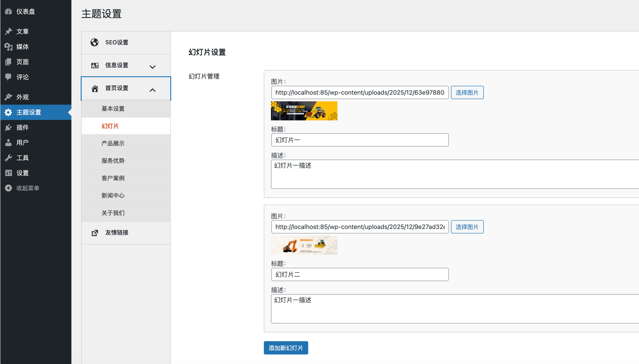Click the 幻灯片二 title input field

pos(360,274)
